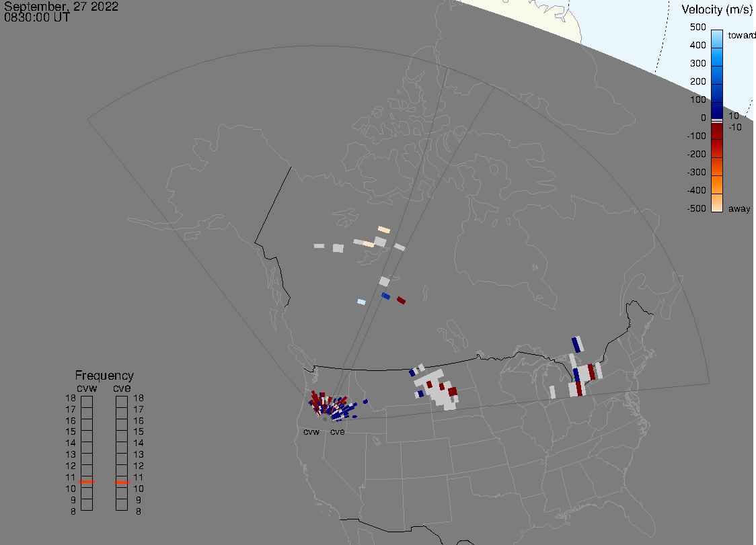Click the 'toward' label on velocity scale
The width and height of the screenshot is (756, 545).
pyautogui.click(x=741, y=35)
